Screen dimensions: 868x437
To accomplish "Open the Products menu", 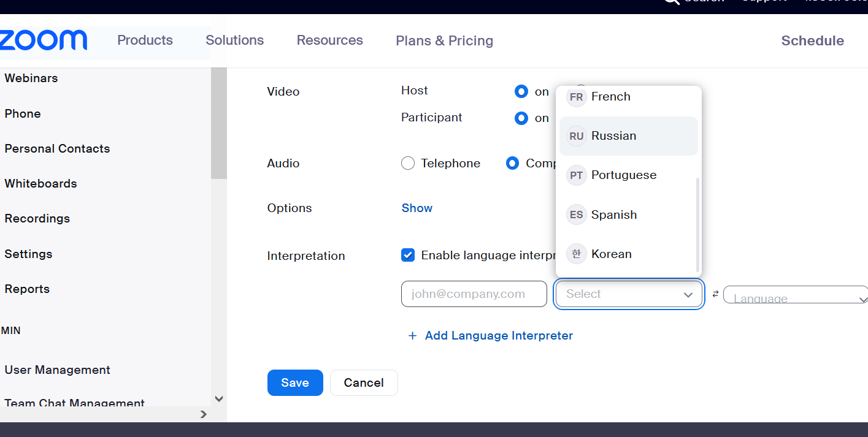I will (x=145, y=40).
